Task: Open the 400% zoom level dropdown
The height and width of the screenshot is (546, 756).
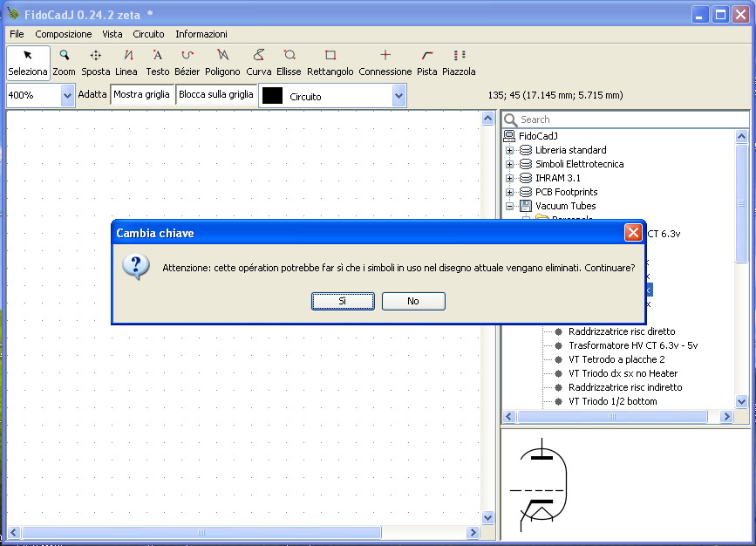Action: click(x=67, y=96)
